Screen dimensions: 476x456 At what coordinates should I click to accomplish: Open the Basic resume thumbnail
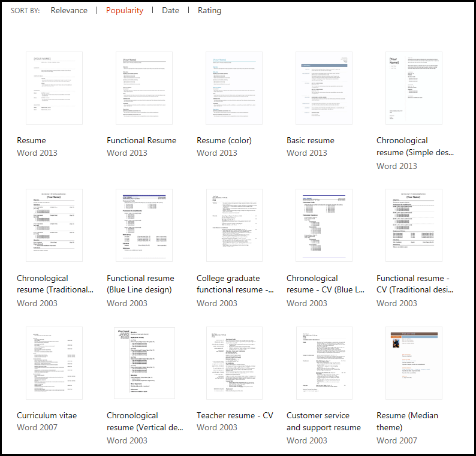[x=324, y=88]
